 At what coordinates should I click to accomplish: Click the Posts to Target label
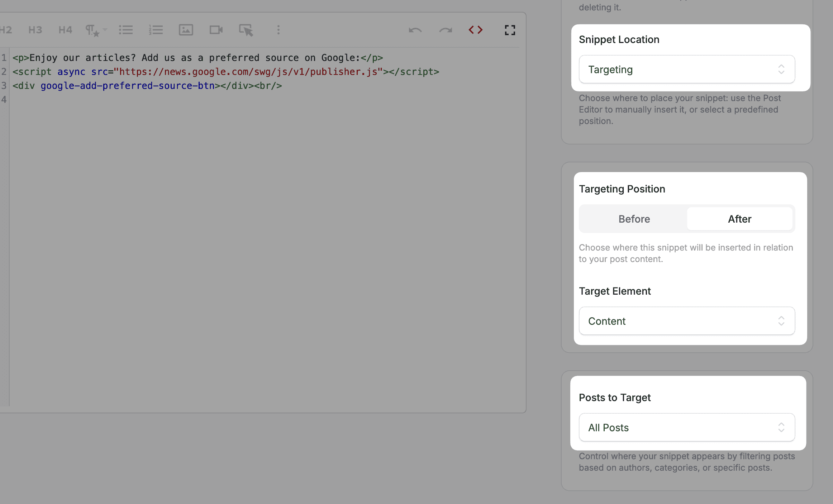tap(615, 398)
